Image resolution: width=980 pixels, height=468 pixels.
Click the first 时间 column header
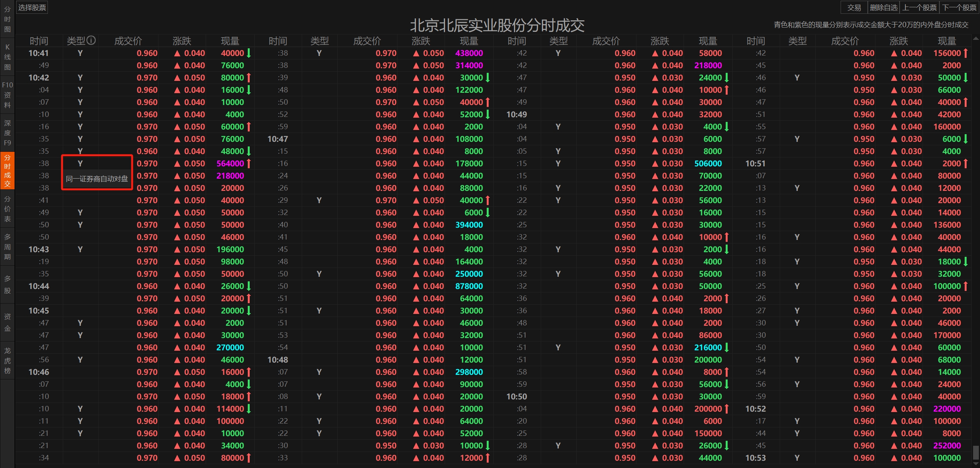coord(39,41)
